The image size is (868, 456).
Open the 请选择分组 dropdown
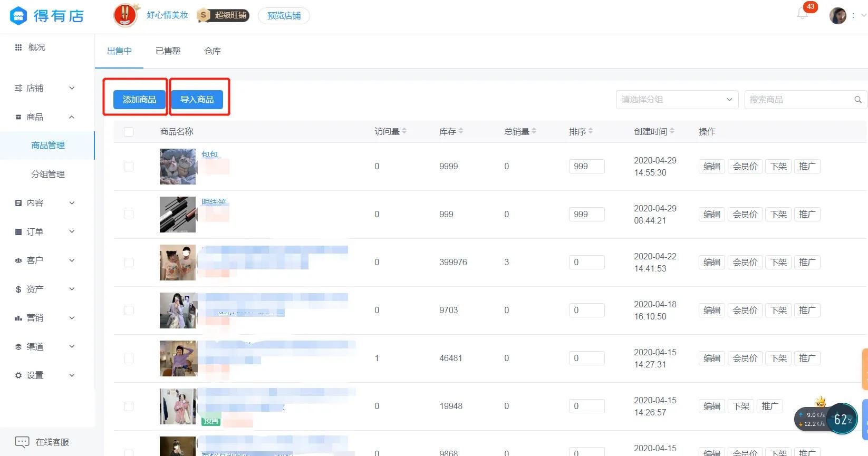coord(677,100)
